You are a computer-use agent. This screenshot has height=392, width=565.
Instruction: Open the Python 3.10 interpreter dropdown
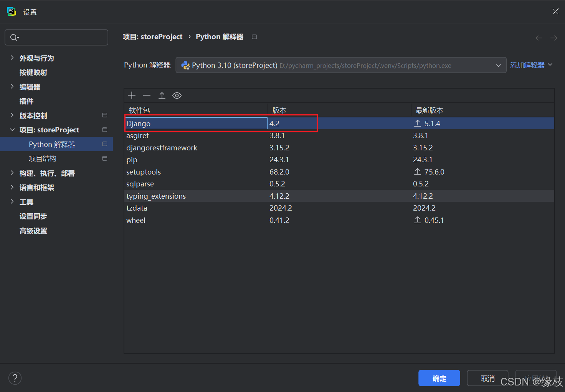[x=498, y=65]
